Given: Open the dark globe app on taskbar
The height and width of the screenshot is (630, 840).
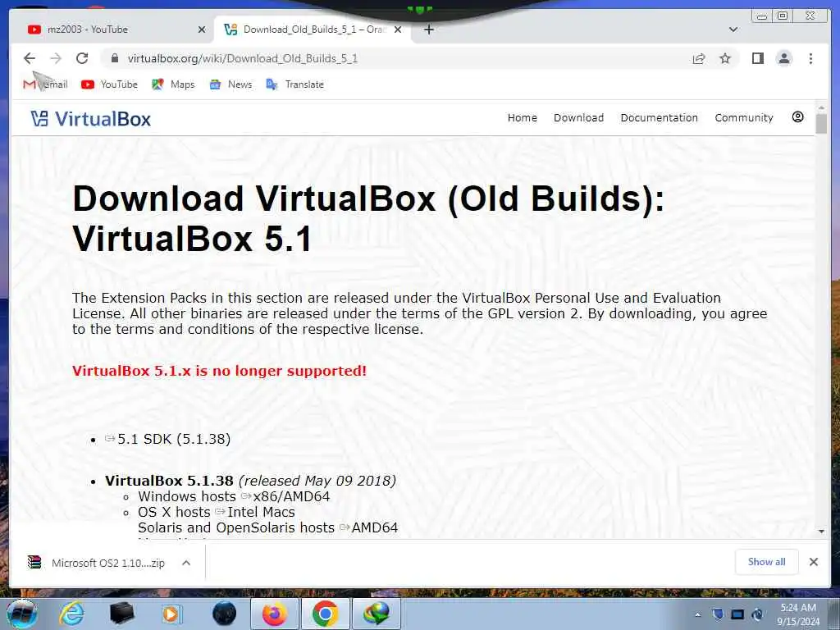Looking at the screenshot, I should point(224,614).
